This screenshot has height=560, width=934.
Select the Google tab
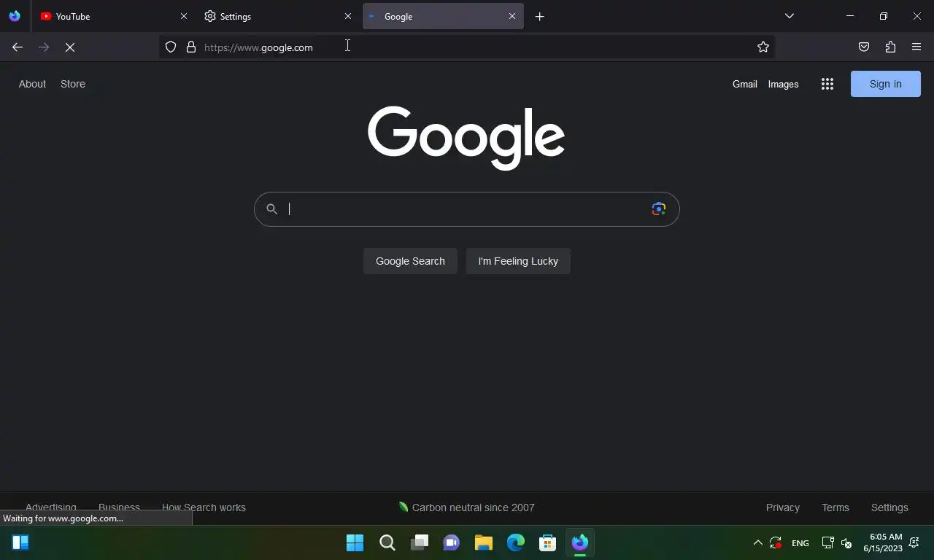[x=443, y=16]
